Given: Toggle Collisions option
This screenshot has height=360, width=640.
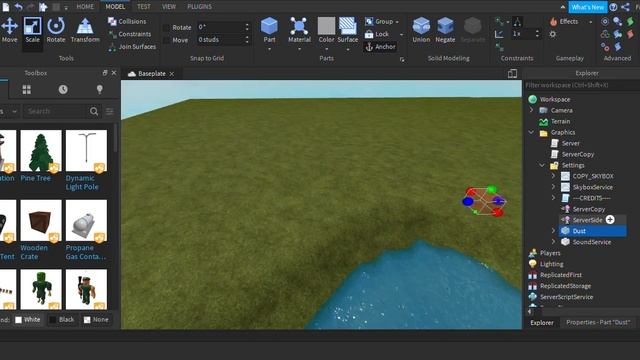Looking at the screenshot, I should click(127, 21).
